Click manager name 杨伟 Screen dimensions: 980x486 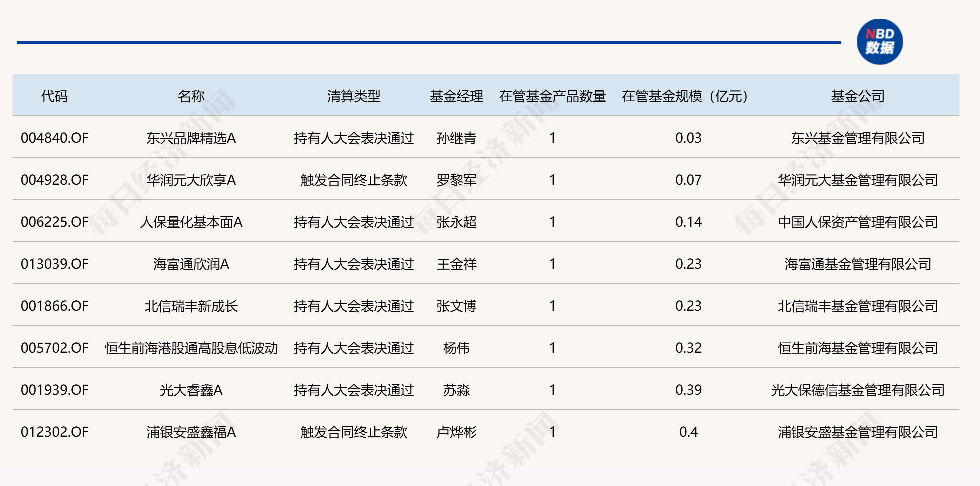tap(457, 348)
